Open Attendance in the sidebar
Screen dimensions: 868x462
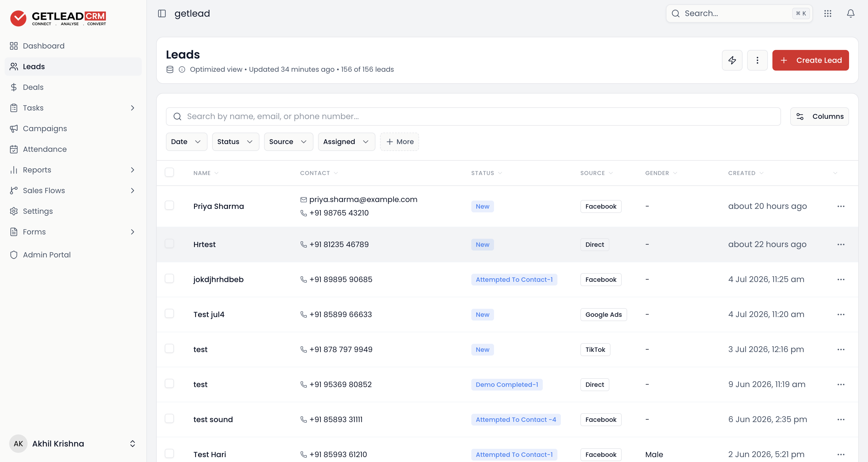73,149
